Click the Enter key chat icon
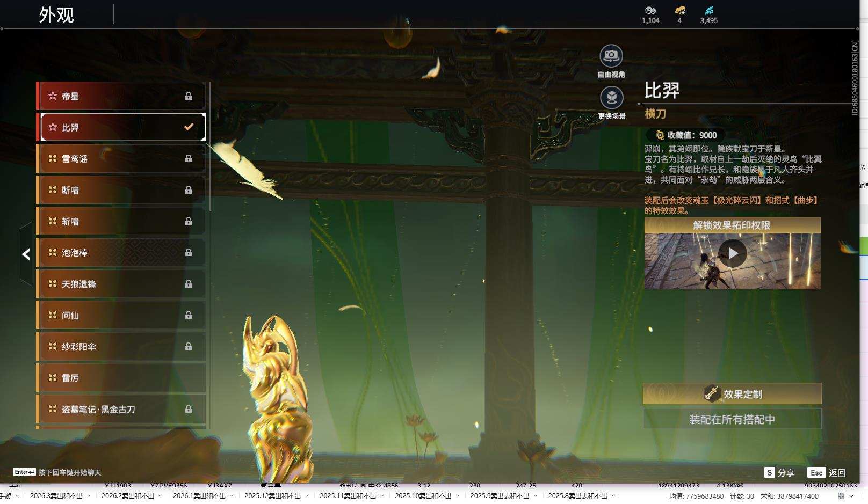Viewport: 868px width, 504px height. pyautogui.click(x=25, y=472)
